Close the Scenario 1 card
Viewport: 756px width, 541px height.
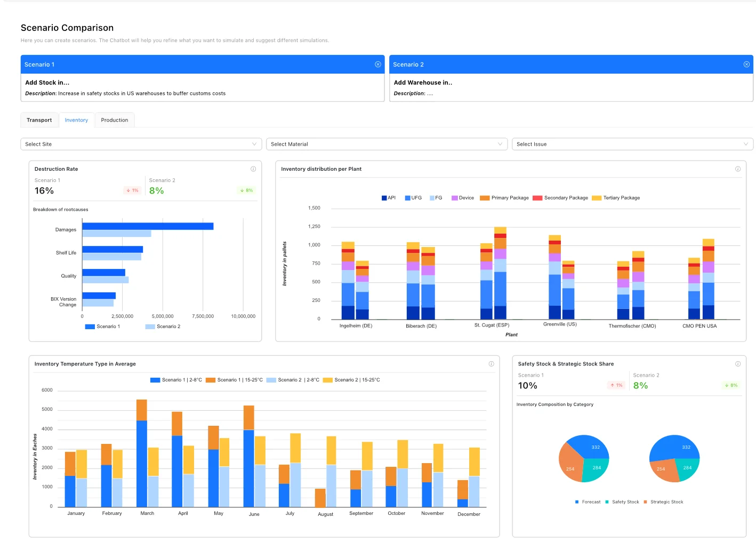click(x=378, y=65)
